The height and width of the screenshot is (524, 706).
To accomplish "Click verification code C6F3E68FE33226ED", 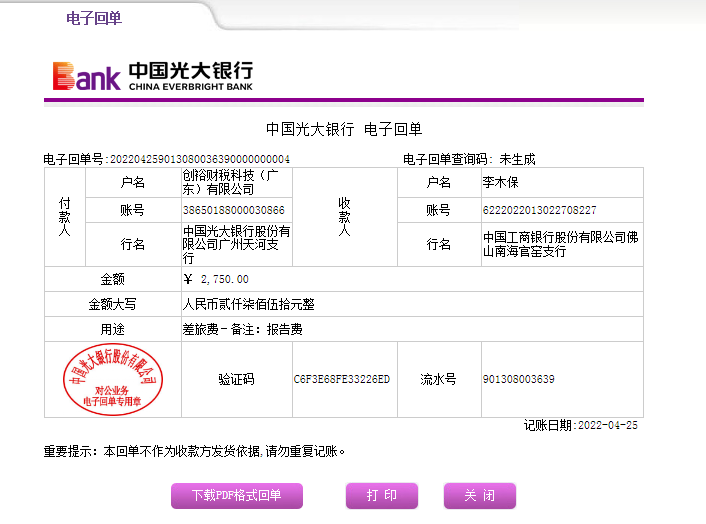I will point(342,379).
